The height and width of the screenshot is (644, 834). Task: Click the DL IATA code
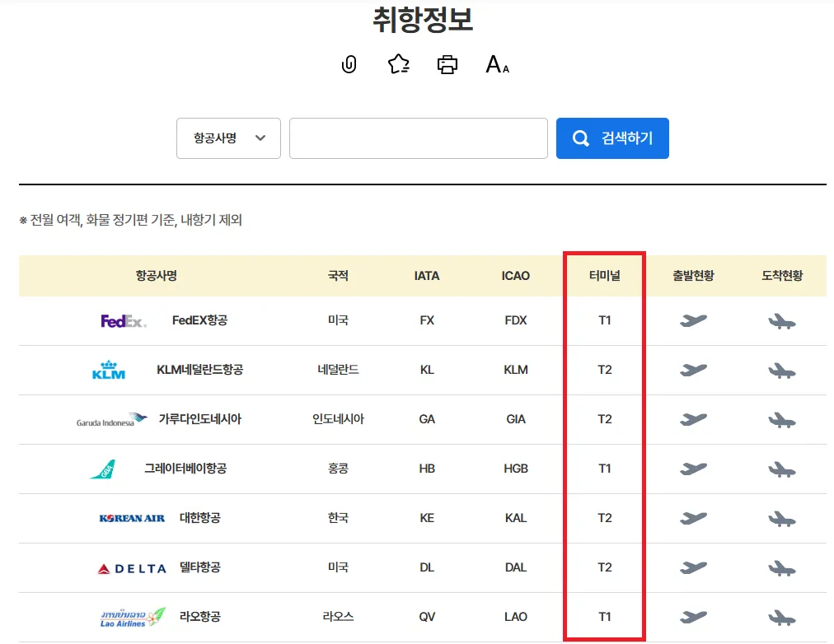(427, 567)
